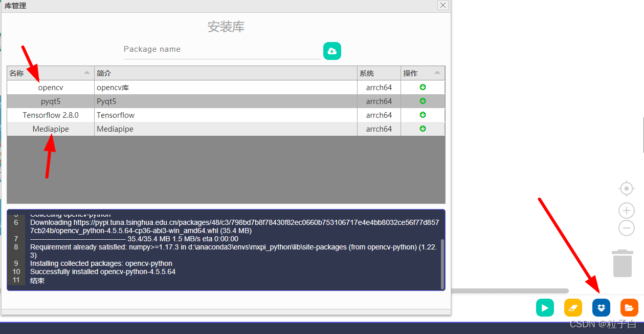This screenshot has height=334, width=644.
Task: Close the 库管理 dialog
Action: (443, 5)
